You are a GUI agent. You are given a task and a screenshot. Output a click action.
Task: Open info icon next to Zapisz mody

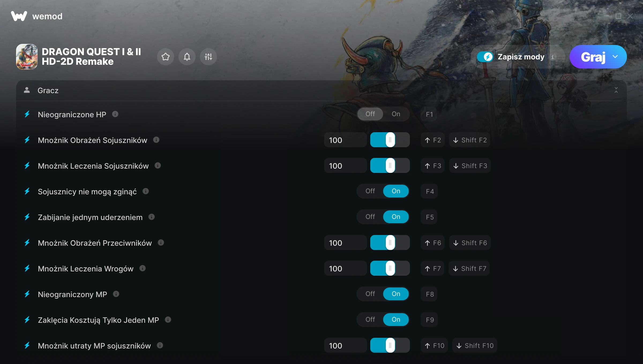(552, 57)
